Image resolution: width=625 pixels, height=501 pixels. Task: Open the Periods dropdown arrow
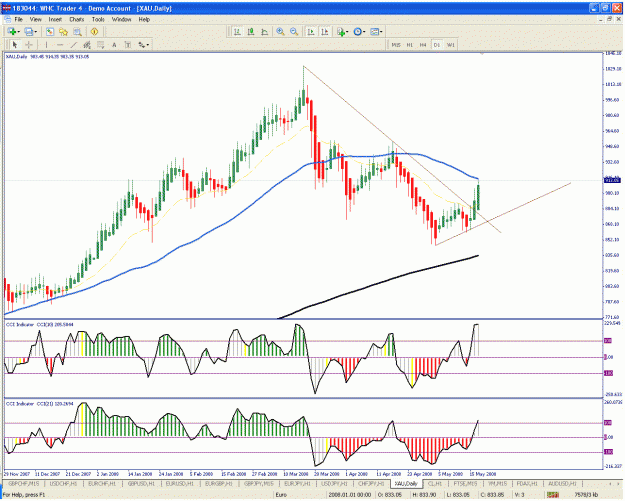tap(364, 32)
